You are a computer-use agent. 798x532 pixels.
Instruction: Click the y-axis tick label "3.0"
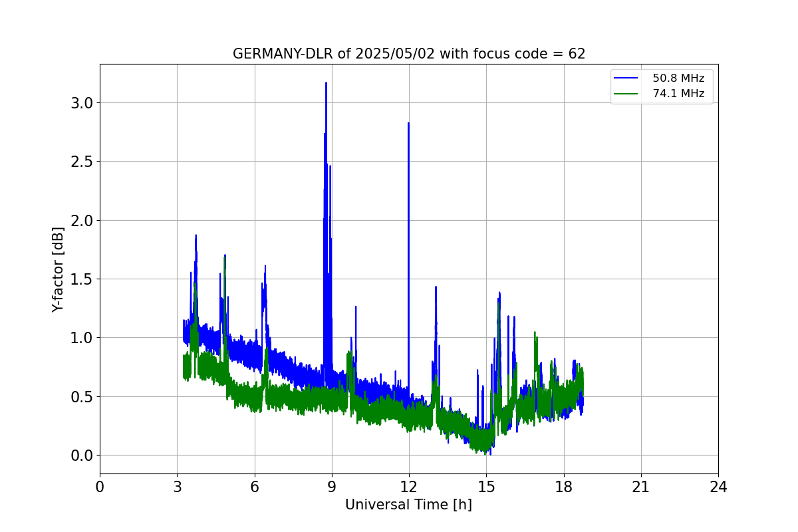tap(82, 103)
